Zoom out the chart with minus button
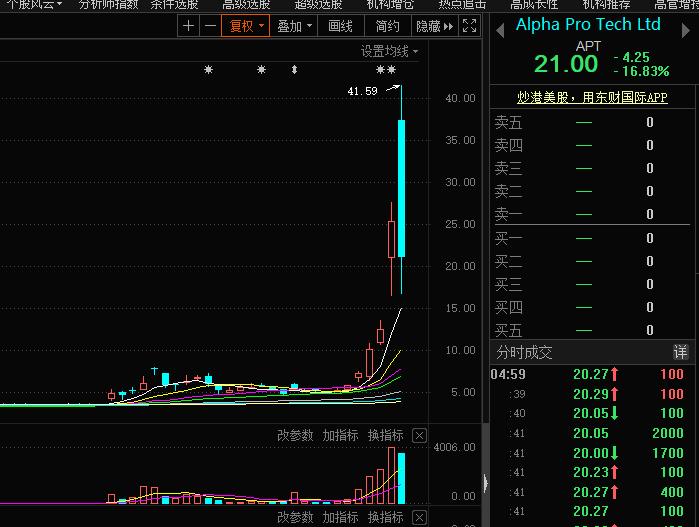Viewport: 699px width, 527px height. coord(210,26)
